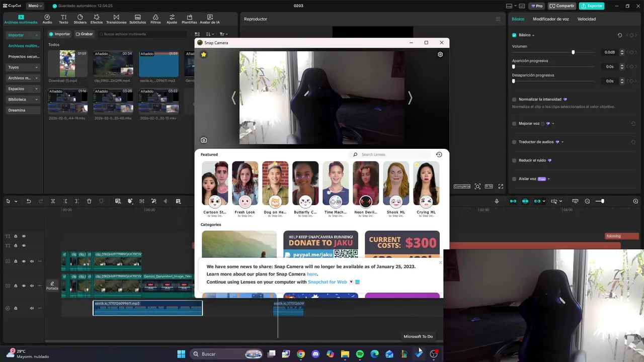Screen dimensions: 644x362
Task: Open the dropdown next to selection cursor tool
Action: 16,201
